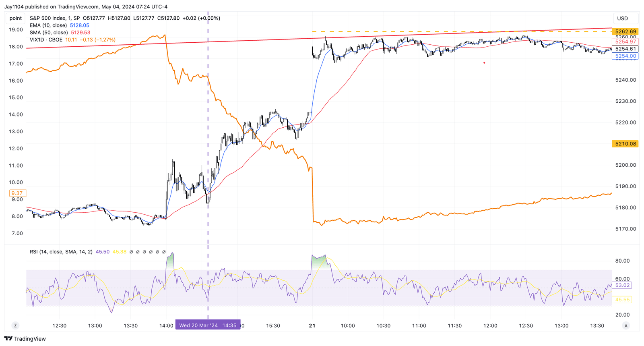Select the SMA (50, close) indicator legend
The width and height of the screenshot is (644, 346).
point(49,33)
